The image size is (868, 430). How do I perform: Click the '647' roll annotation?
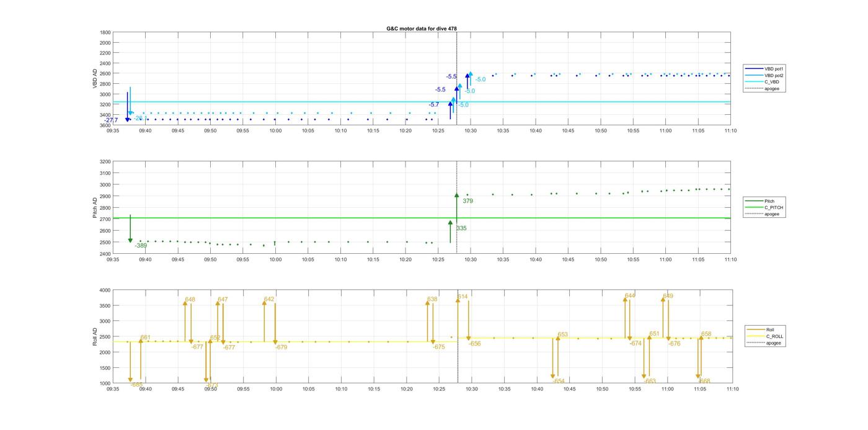pyautogui.click(x=223, y=300)
